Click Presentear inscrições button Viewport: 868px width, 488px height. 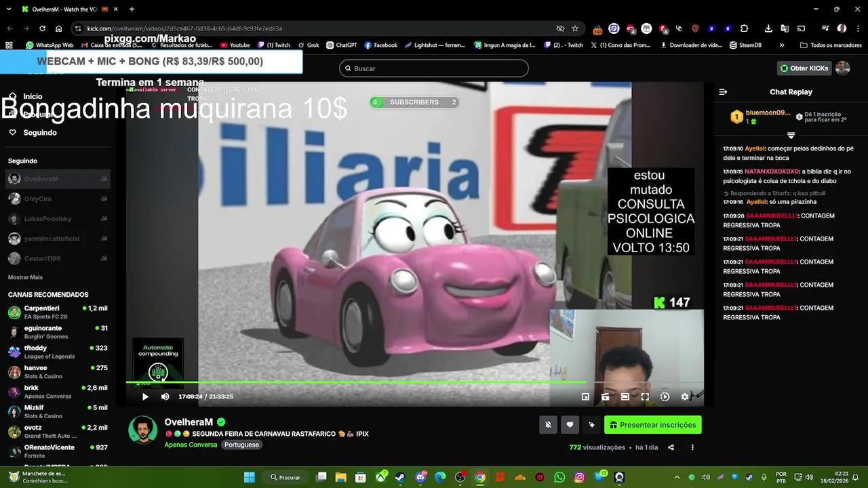pyautogui.click(x=653, y=425)
